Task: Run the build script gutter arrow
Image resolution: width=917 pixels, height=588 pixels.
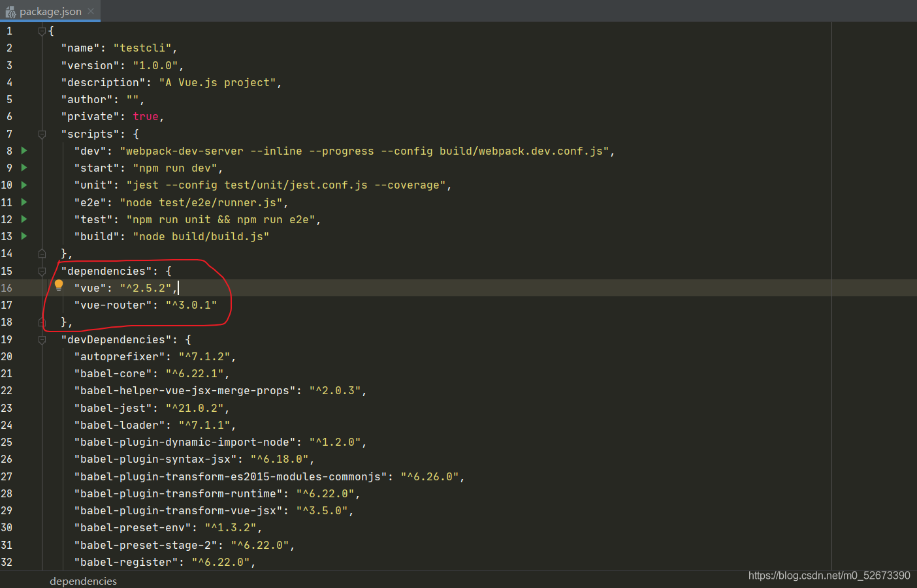Action: tap(24, 236)
